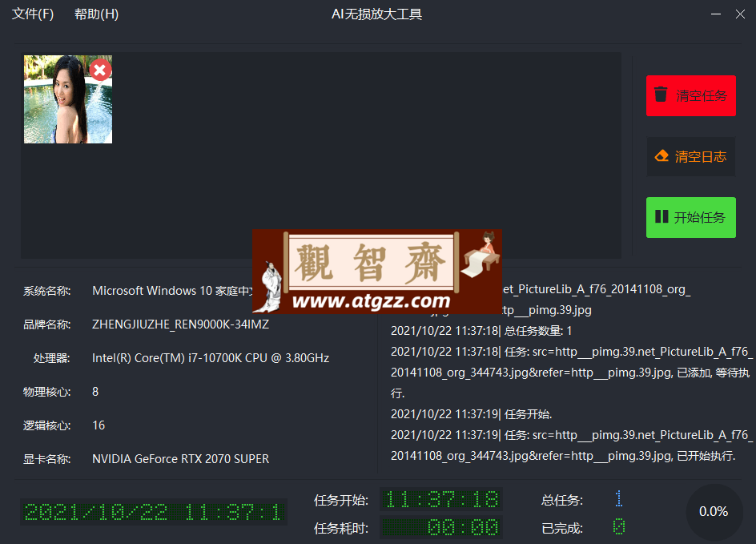Click the 任务耗时 timer display 00:00
Screen dimensions: 756x544
441,527
